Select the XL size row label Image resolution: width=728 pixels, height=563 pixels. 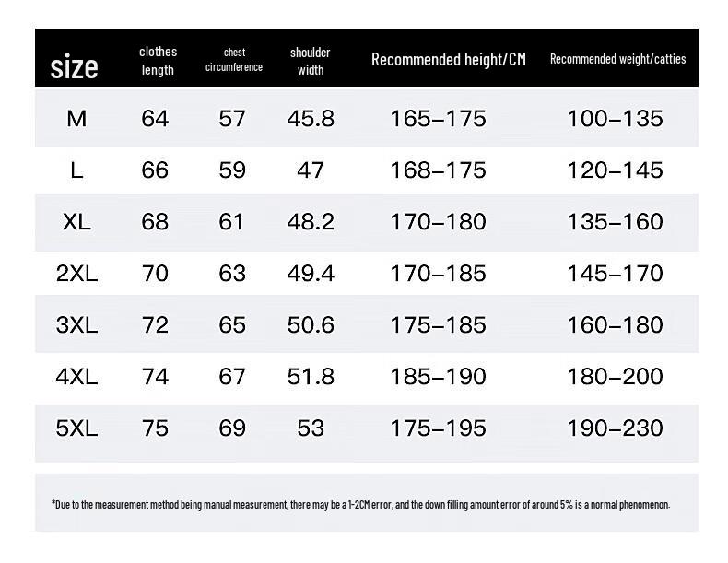pyautogui.click(x=76, y=222)
